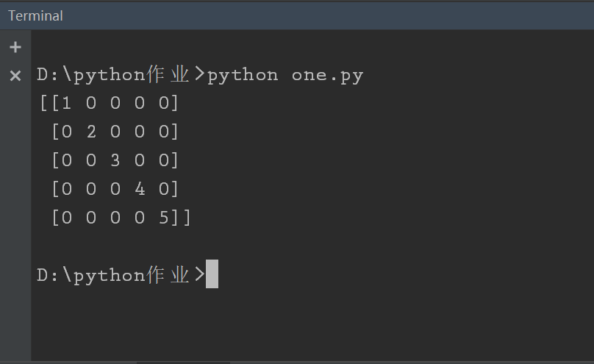The image size is (594, 364).
Task: Click the number 1 in the first matrix row
Action: (67, 103)
